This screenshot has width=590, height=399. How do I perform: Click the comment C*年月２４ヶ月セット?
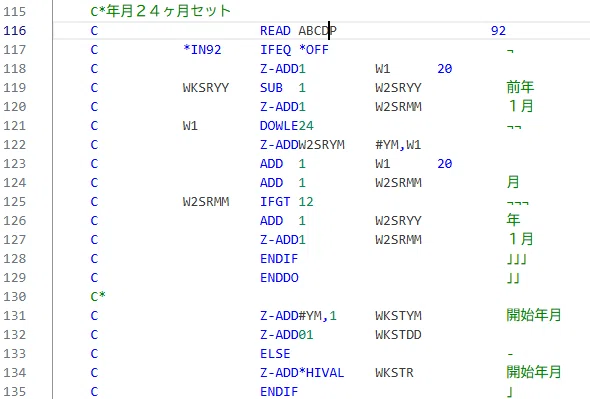click(x=161, y=11)
